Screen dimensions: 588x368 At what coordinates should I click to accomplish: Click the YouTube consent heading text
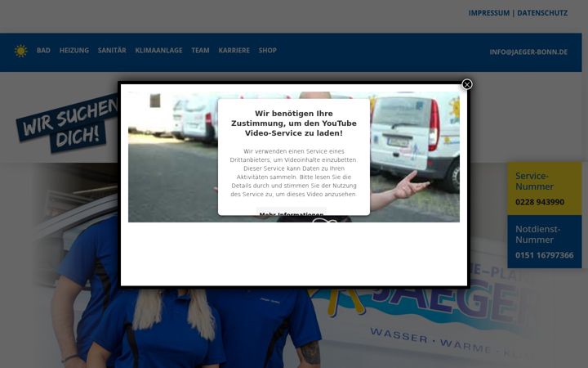coord(294,123)
